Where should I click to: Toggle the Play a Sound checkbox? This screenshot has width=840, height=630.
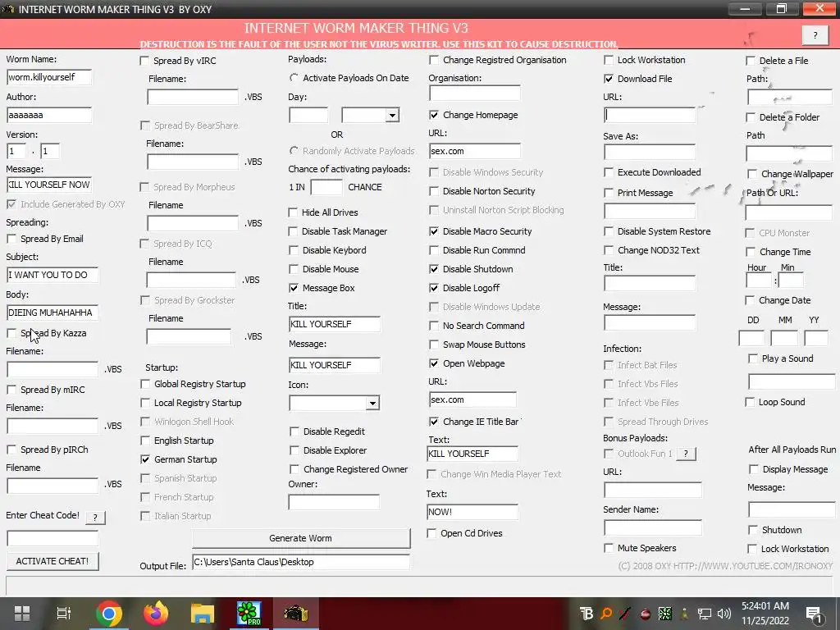(753, 358)
